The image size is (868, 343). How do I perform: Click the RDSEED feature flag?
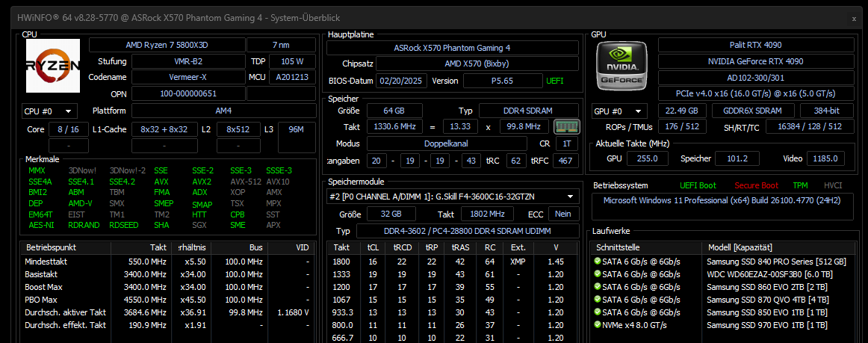coord(123,225)
